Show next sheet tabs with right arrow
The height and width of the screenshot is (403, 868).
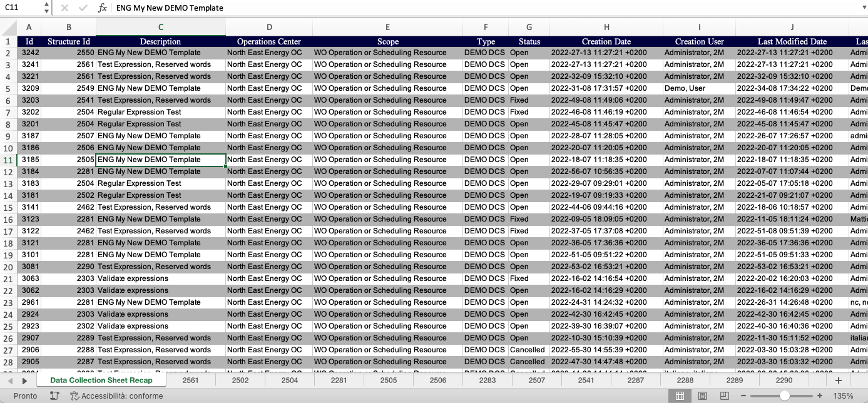coord(24,380)
